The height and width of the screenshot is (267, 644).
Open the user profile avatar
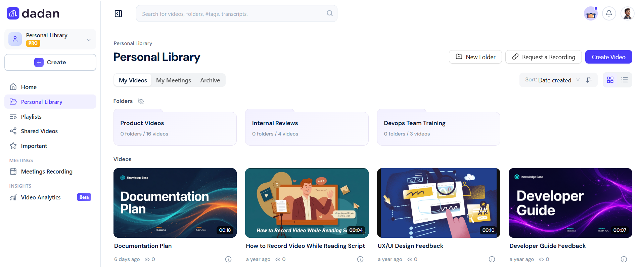coord(627,13)
